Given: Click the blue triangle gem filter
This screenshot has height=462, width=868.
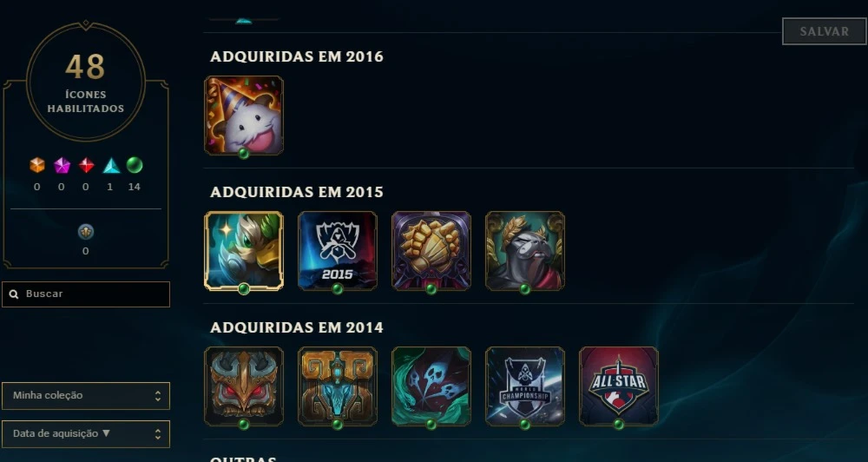Looking at the screenshot, I should [x=111, y=165].
